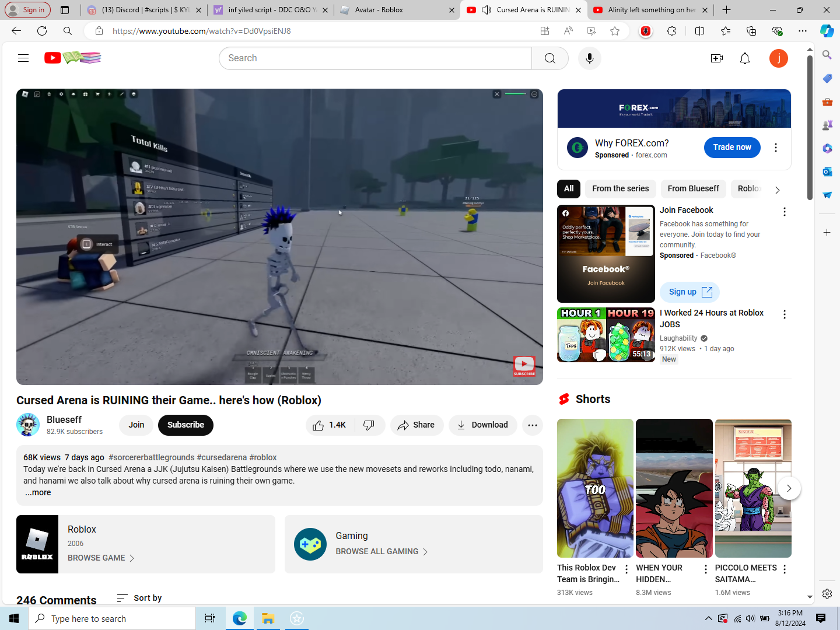Join the Blueseff channel membership
Image resolution: width=840 pixels, height=630 pixels.
click(136, 425)
